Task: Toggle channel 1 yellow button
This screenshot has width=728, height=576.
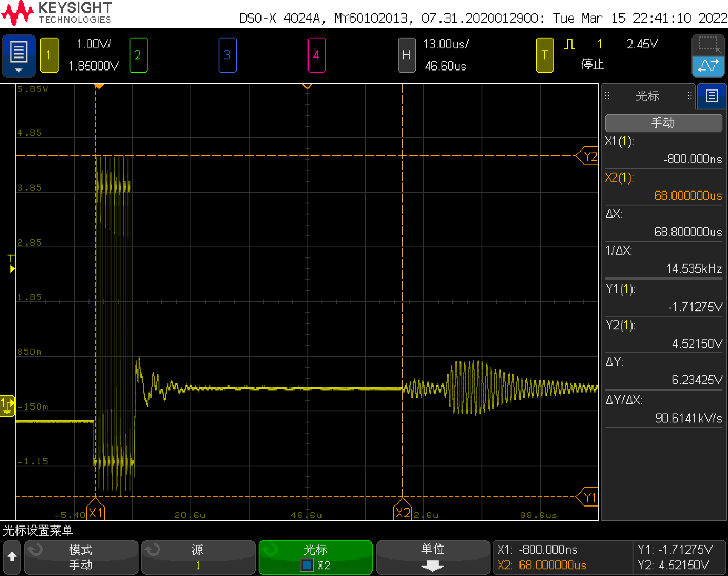Action: tap(49, 55)
